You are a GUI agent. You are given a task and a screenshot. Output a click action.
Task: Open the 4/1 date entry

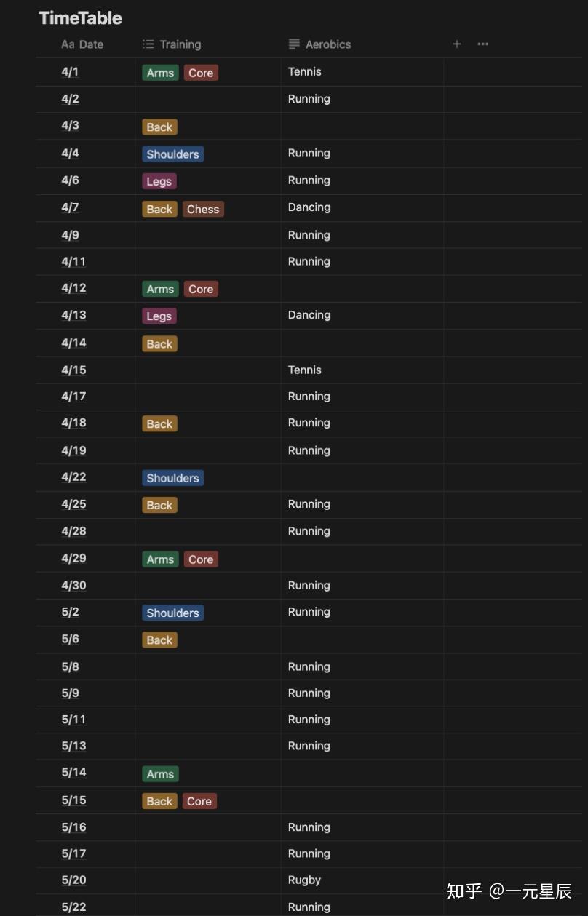(x=70, y=72)
